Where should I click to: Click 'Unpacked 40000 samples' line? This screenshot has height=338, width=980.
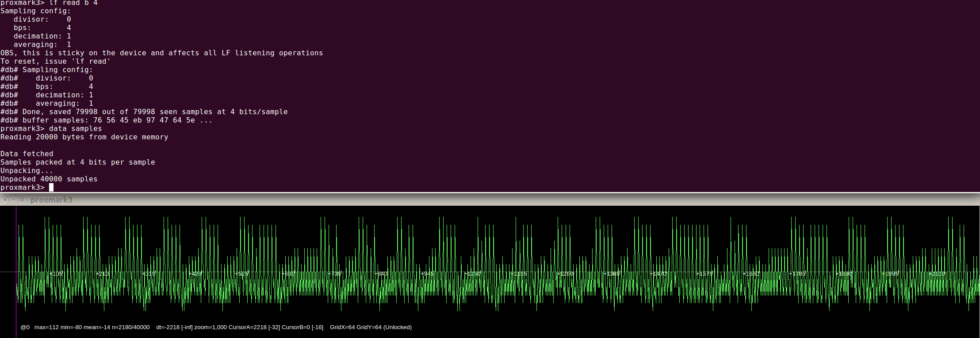click(x=49, y=179)
